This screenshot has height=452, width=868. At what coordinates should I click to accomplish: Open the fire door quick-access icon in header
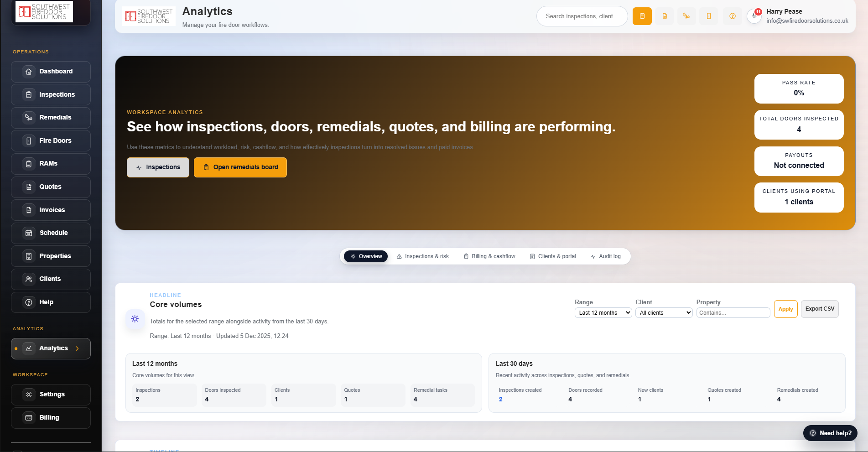point(708,16)
